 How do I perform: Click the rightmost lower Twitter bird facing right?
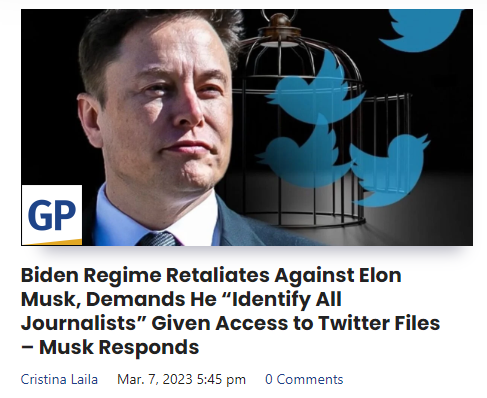pos(388,170)
